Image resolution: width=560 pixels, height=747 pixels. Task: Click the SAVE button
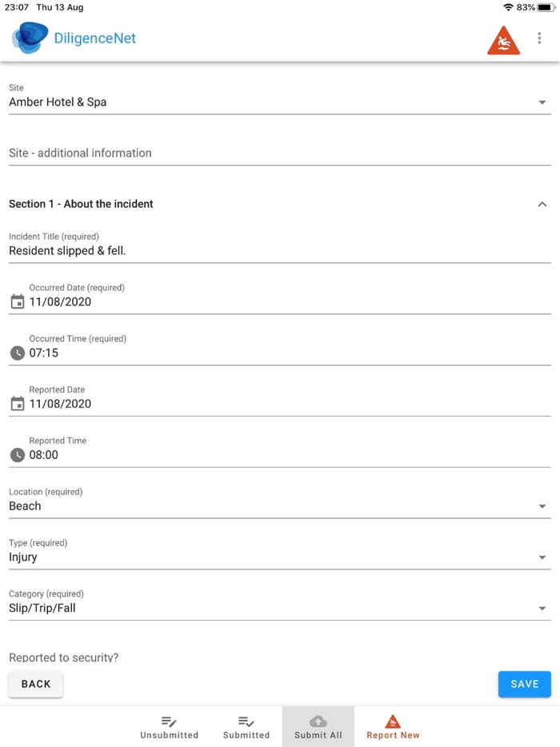[524, 684]
